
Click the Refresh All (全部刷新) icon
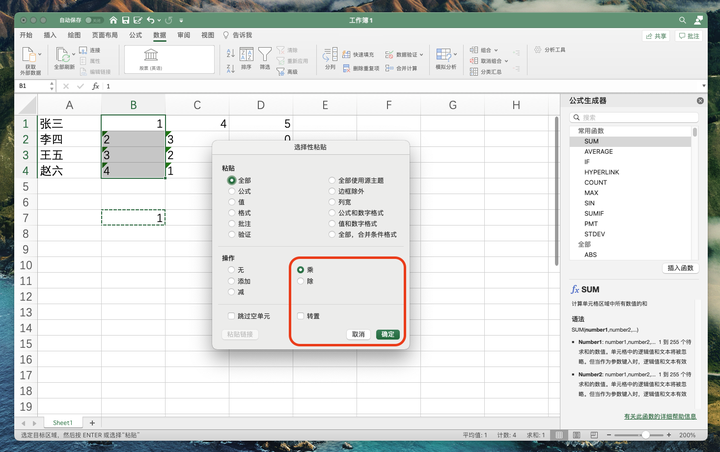62,55
